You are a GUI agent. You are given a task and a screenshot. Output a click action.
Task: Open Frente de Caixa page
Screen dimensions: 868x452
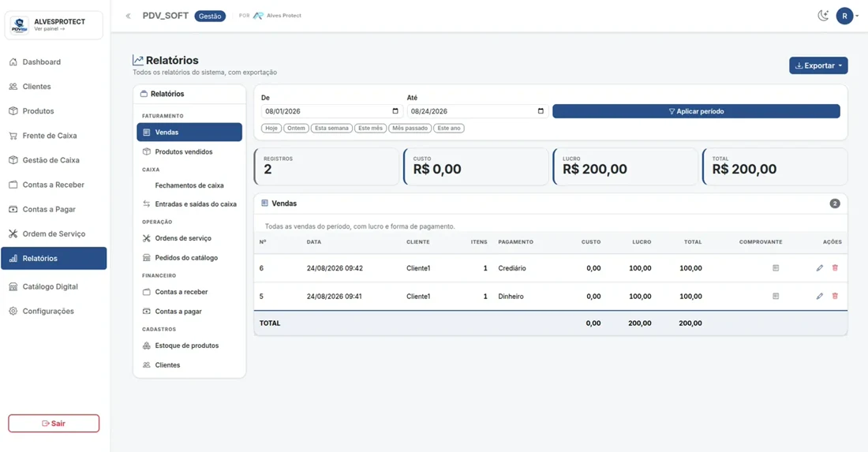pyautogui.click(x=54, y=136)
